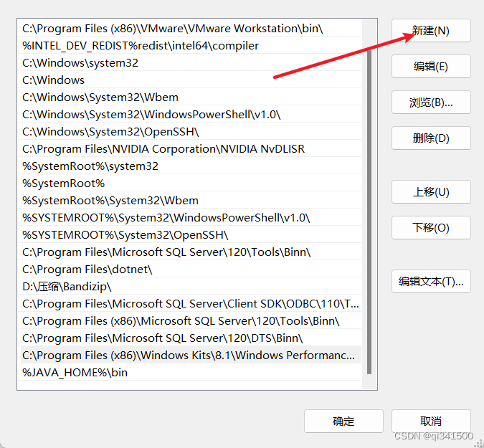Open the 浏览(B)... folder browser
This screenshot has width=484, height=448.
431,102
